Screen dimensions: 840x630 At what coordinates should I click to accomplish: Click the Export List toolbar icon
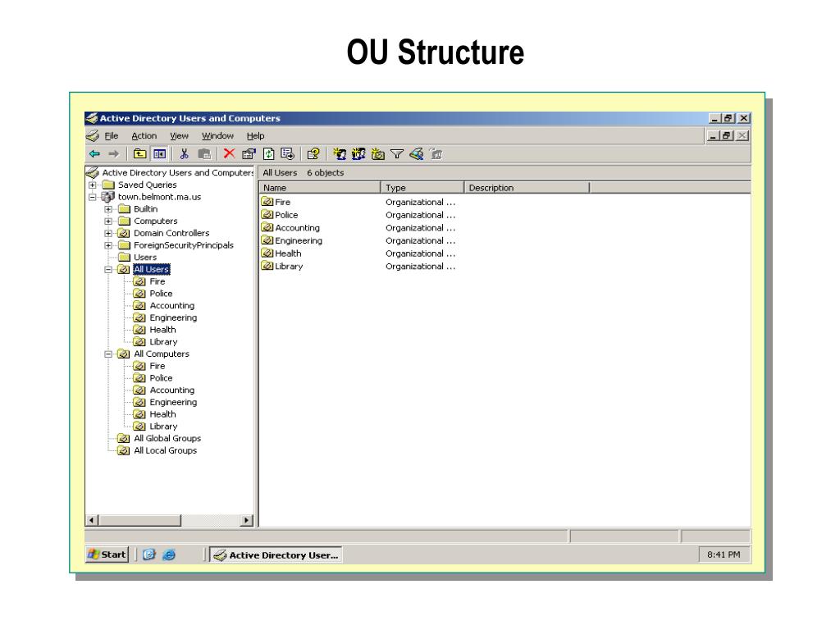click(x=288, y=154)
